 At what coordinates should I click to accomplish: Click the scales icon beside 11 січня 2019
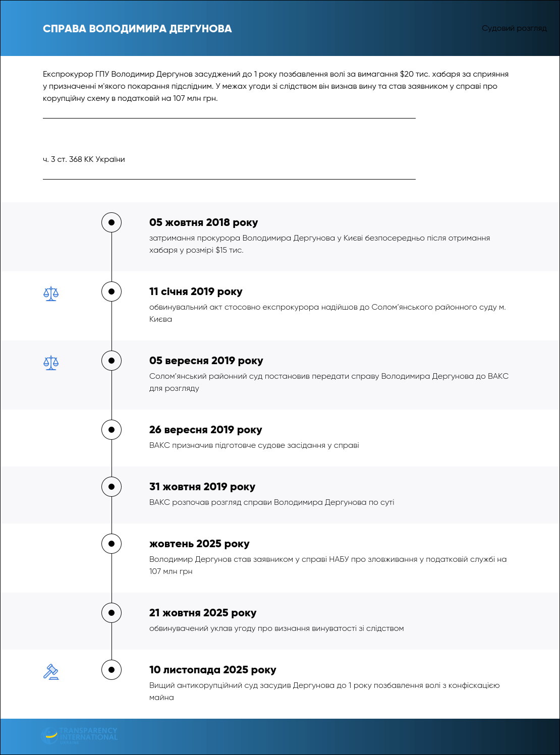click(51, 294)
